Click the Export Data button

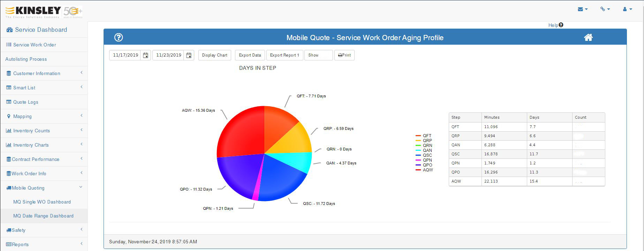(x=250, y=55)
